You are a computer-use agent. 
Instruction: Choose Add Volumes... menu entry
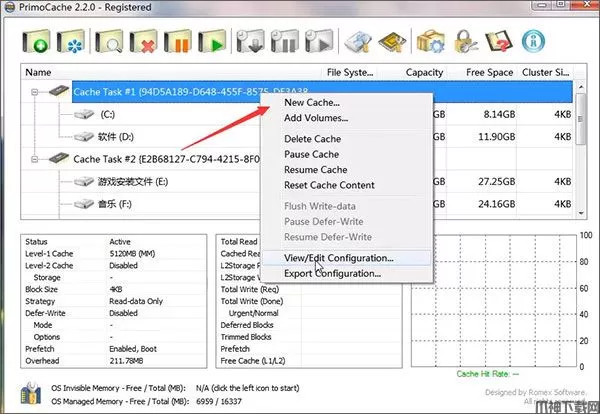316,118
